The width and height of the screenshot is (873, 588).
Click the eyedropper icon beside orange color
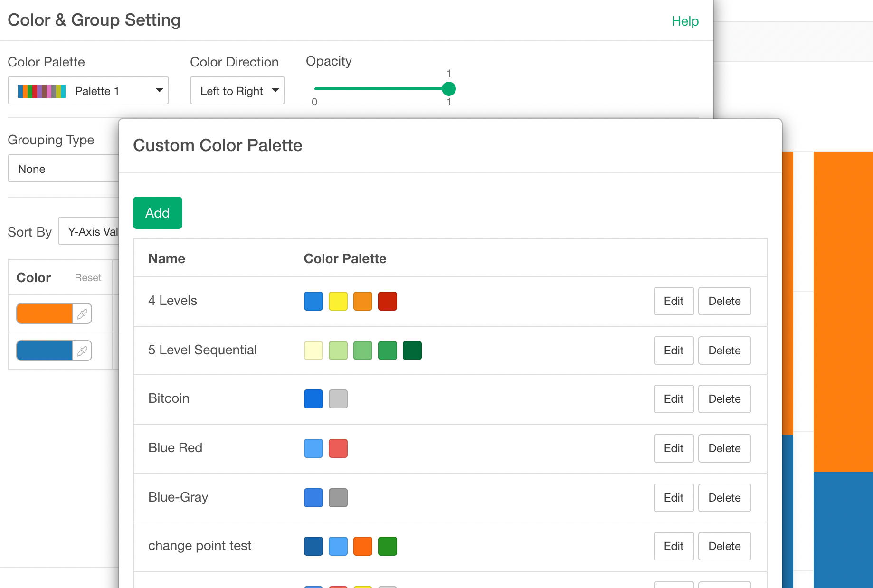82,313
